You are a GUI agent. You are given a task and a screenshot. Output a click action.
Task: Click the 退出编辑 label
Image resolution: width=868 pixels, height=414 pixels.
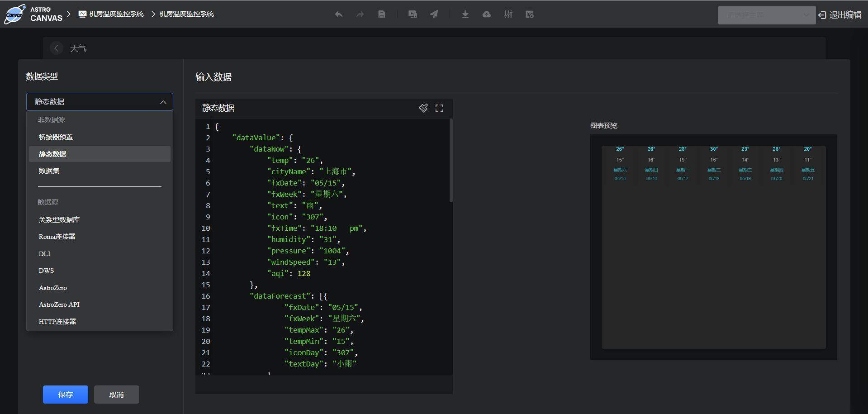[x=845, y=15]
